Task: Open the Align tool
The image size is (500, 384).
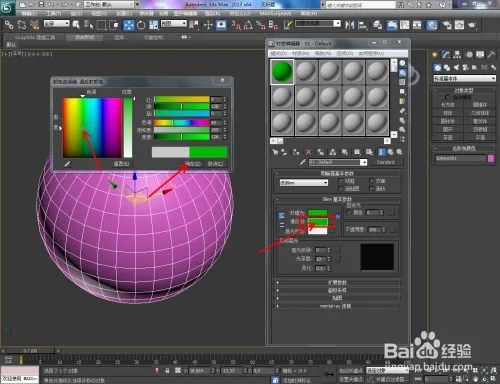Action: 362,25
